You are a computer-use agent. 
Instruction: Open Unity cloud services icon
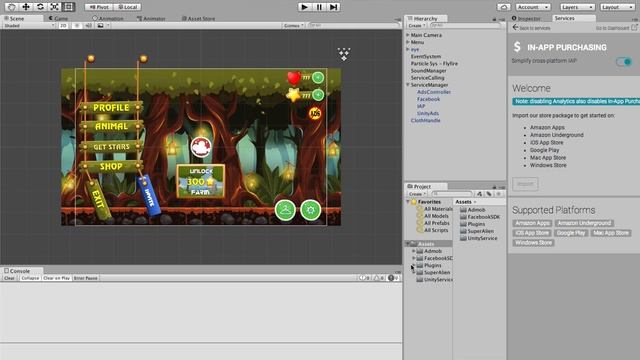504,7
